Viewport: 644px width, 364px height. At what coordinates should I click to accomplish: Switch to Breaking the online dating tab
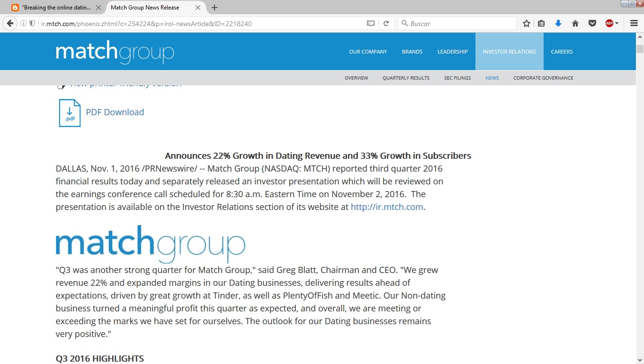coord(56,8)
